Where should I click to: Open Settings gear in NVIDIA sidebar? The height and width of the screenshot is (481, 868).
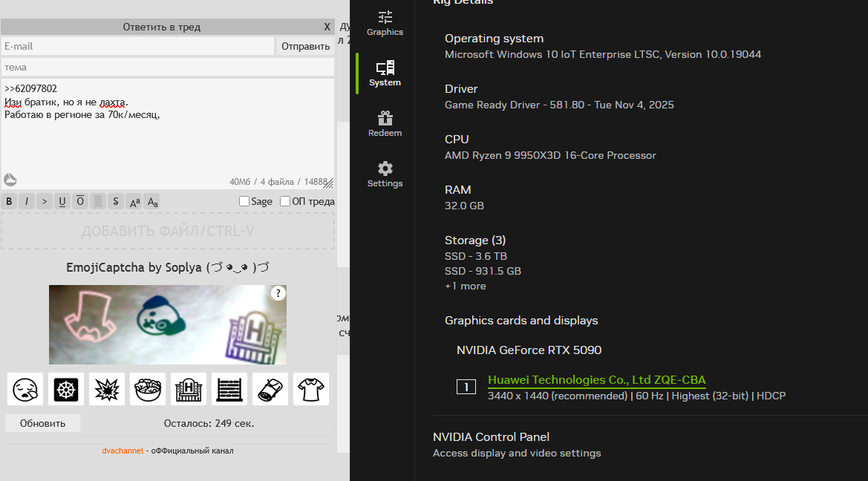point(385,174)
